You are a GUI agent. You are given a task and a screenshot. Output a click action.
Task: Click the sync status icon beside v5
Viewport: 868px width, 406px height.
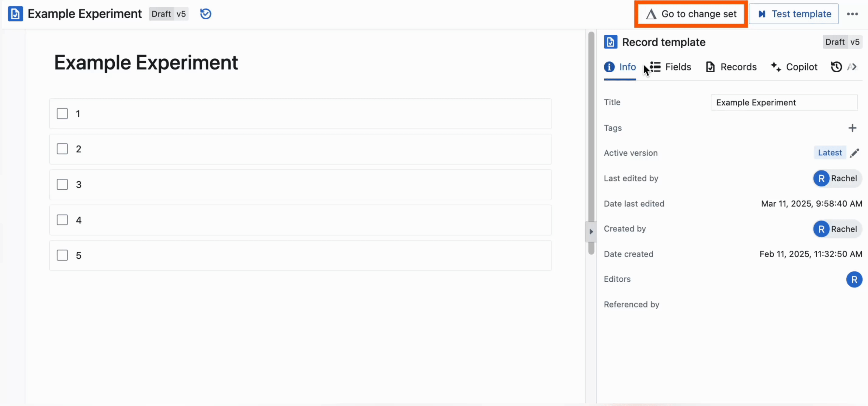206,14
